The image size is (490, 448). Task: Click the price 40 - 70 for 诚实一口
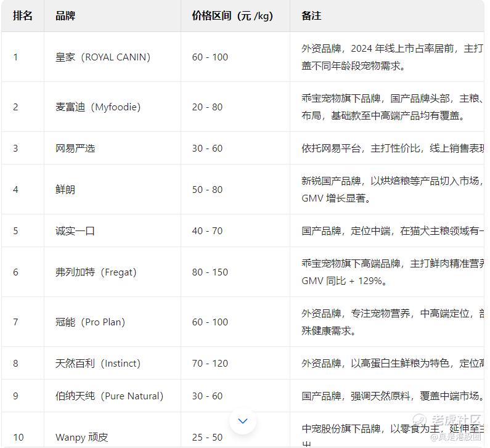[207, 231]
